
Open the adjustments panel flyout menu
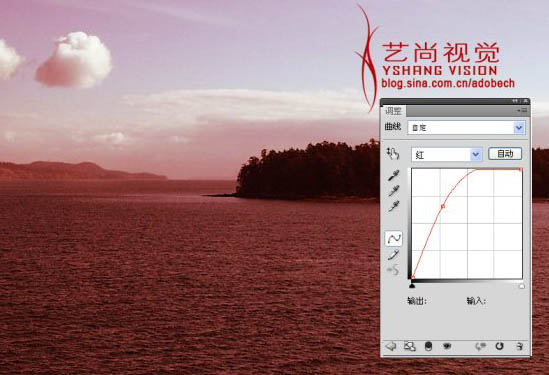522,110
